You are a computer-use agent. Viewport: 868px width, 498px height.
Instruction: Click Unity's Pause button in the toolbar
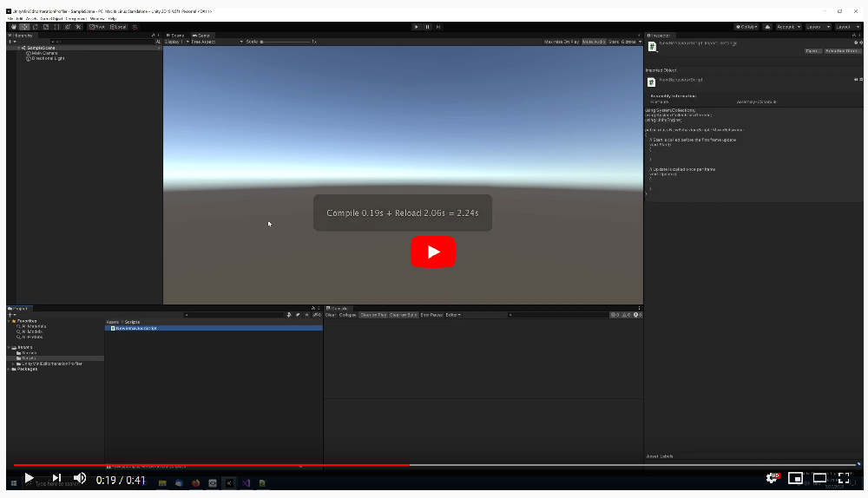(427, 27)
